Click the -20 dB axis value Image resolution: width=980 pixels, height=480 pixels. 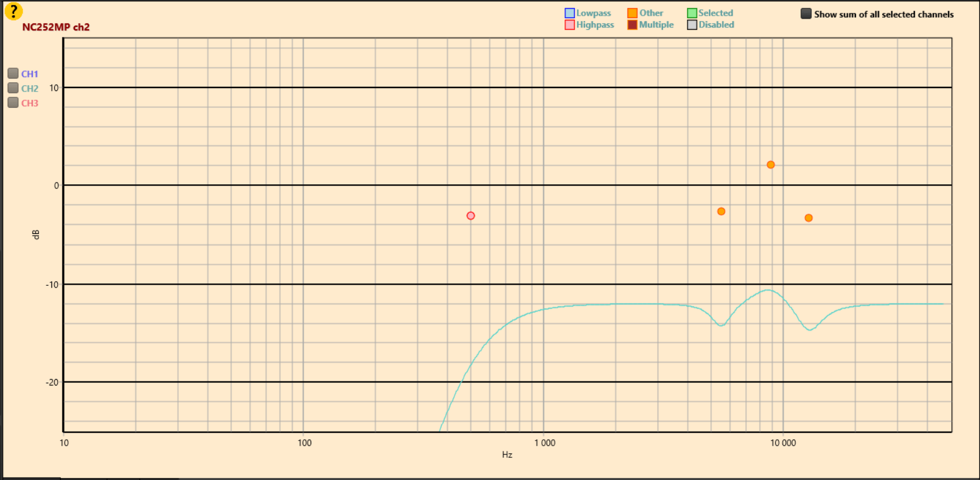(x=52, y=383)
